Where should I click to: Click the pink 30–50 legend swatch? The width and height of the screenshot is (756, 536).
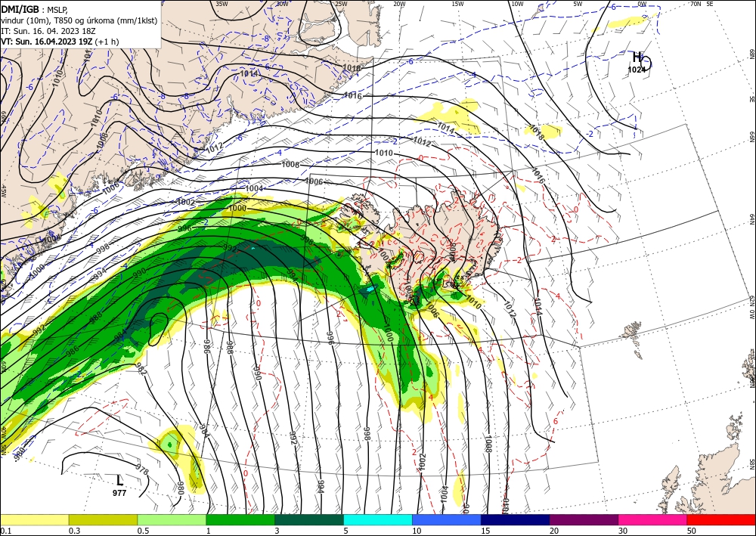[653, 519]
